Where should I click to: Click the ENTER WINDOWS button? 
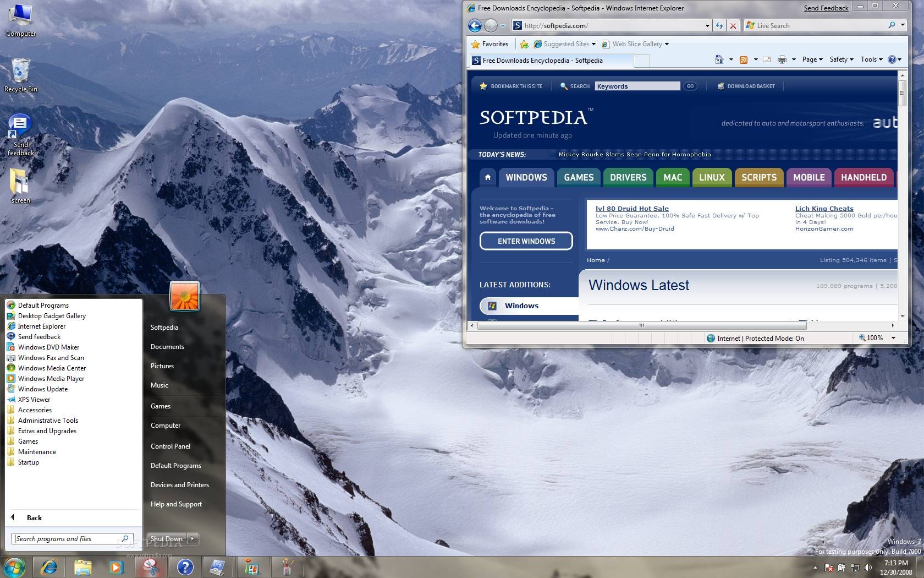[526, 241]
